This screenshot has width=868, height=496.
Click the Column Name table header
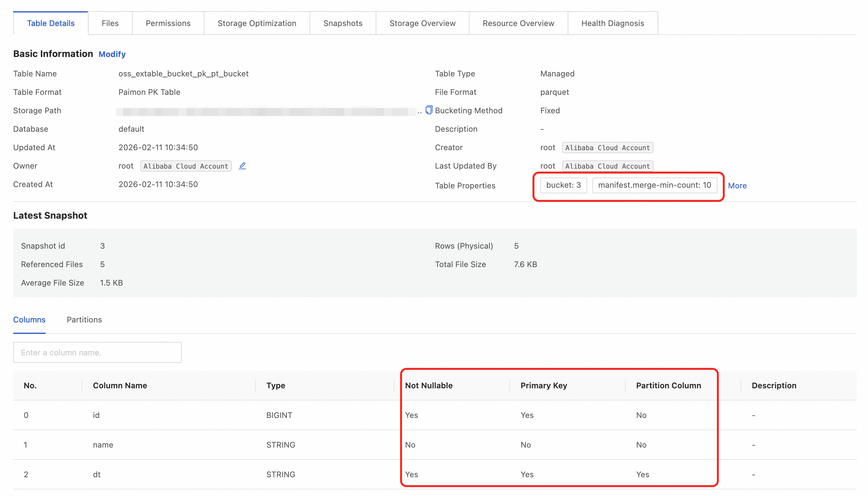120,385
